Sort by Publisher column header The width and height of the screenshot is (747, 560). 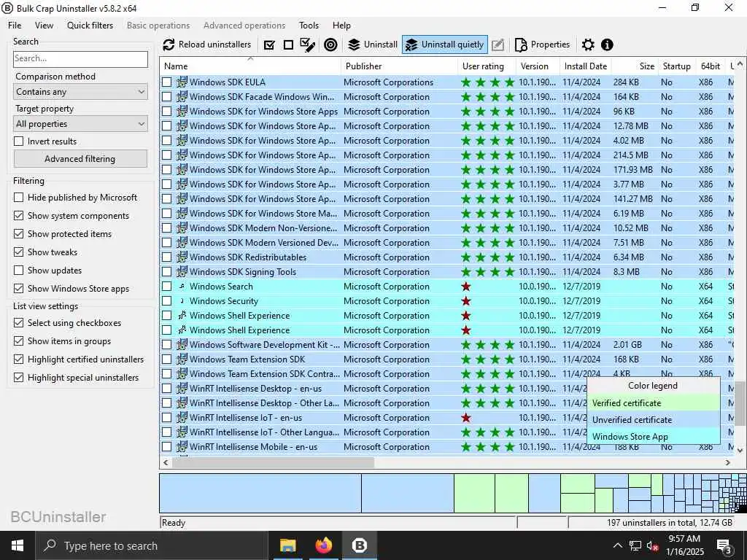(399, 66)
